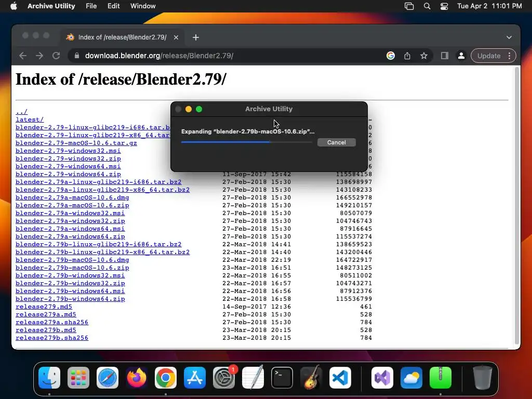Download blender-2.79-windows64.zip

coord(68,174)
